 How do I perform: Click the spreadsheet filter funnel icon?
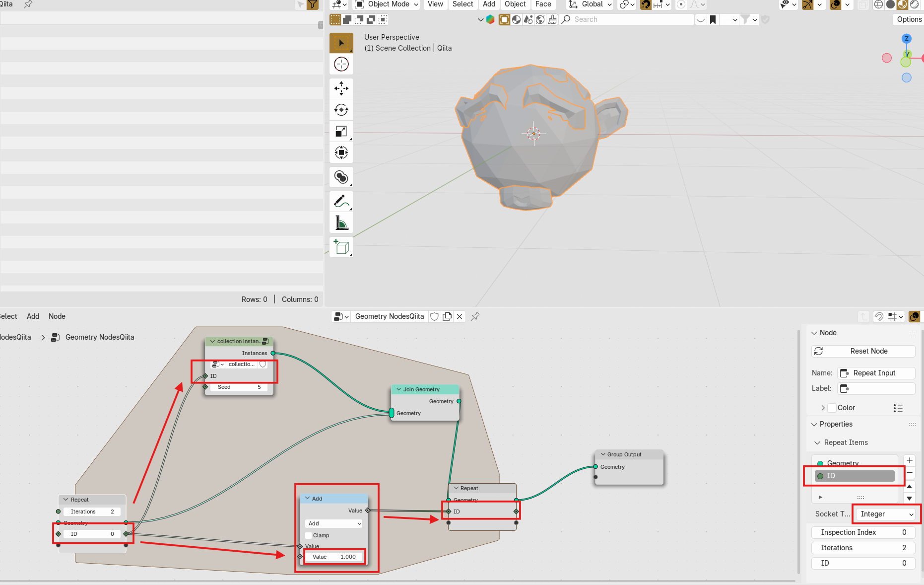313,5
